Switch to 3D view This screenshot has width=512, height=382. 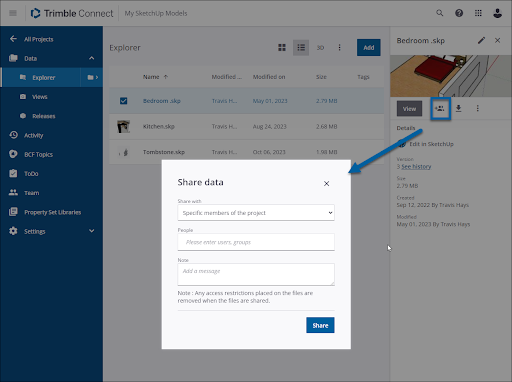coord(320,48)
